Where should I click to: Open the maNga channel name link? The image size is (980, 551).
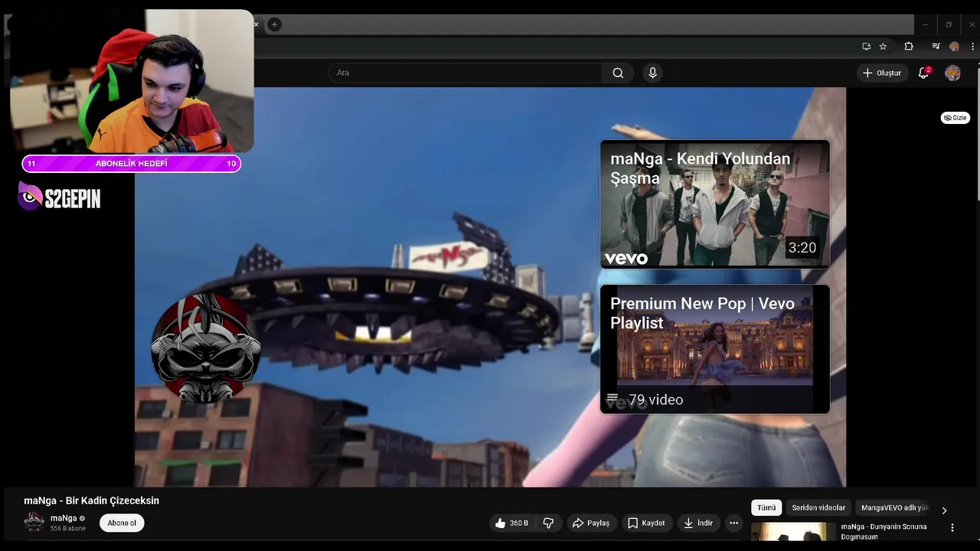(64, 518)
